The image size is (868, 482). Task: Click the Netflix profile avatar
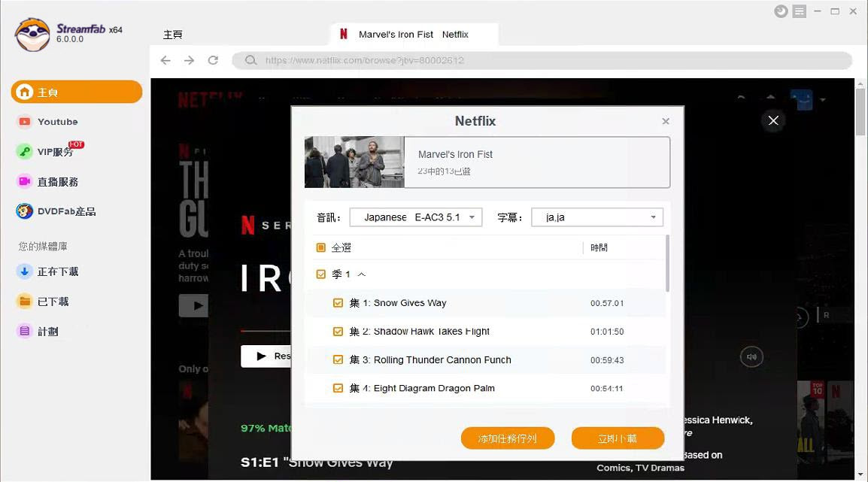[801, 99]
